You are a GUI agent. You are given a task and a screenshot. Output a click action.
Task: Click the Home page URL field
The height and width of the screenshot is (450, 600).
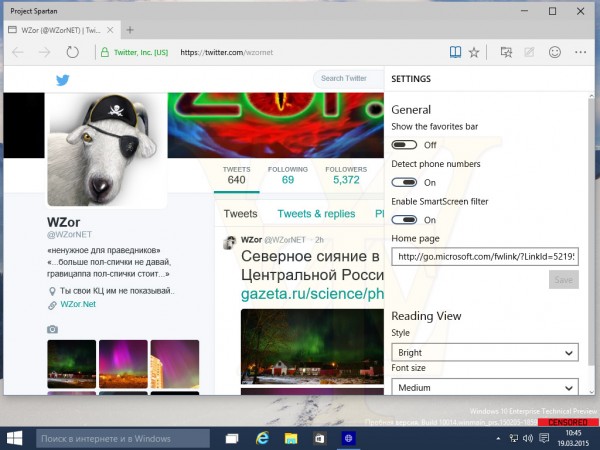coord(485,257)
